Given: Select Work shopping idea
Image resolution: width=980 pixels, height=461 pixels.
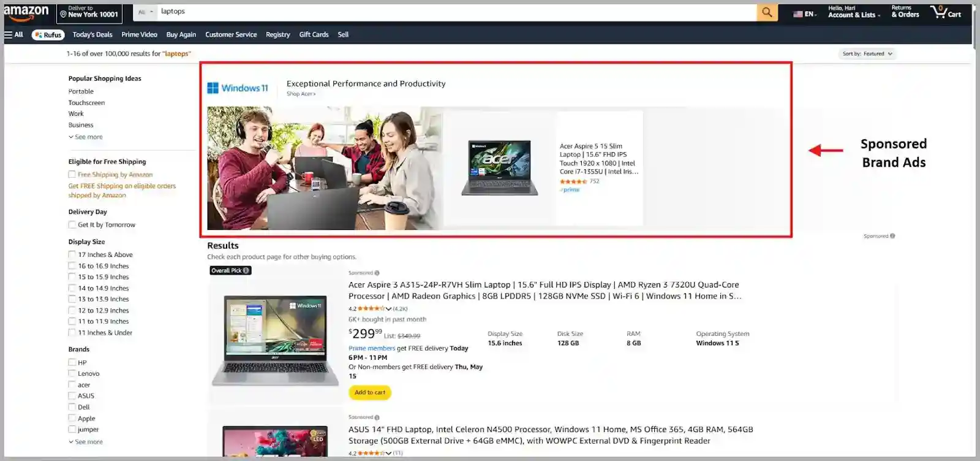Looking at the screenshot, I should 76,114.
